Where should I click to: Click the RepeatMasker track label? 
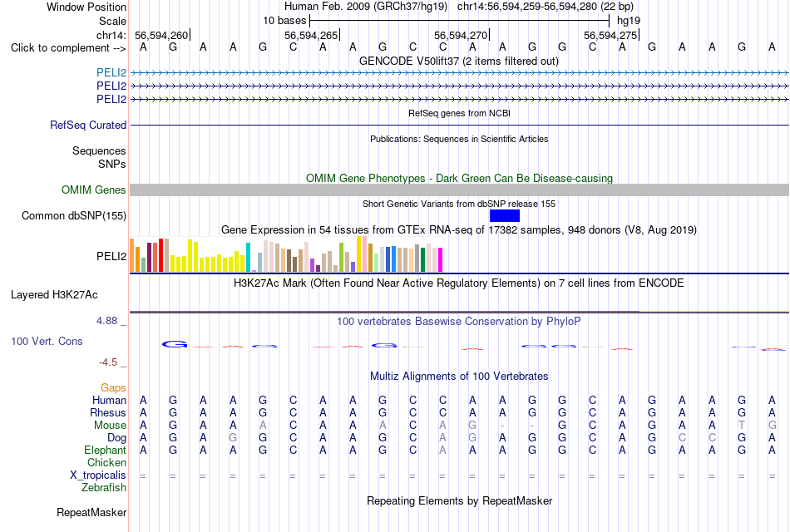(91, 512)
